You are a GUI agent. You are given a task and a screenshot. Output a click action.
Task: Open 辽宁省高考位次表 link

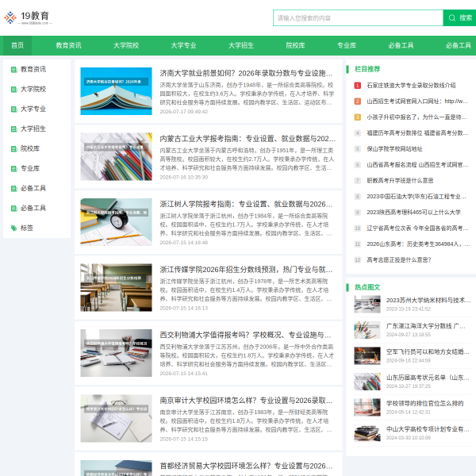(x=417, y=228)
